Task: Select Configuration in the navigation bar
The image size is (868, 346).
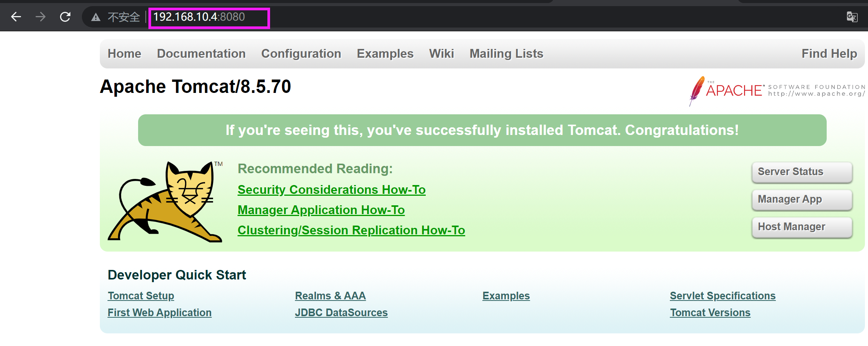Action: coord(301,54)
